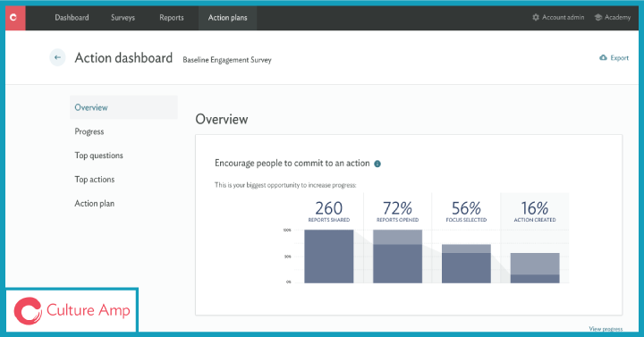This screenshot has width=644, height=337.
Task: Click the 72% Reports Opened stat
Action: [397, 211]
